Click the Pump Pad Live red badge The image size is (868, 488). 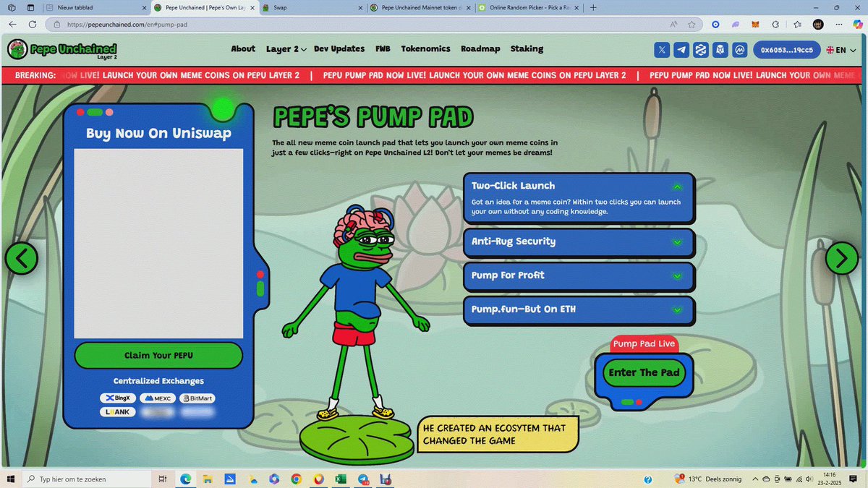[644, 344]
